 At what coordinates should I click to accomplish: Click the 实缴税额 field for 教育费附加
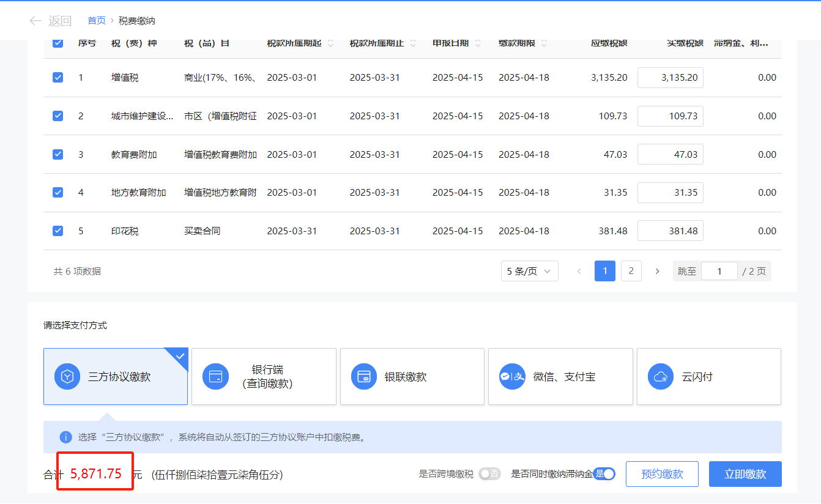point(670,154)
